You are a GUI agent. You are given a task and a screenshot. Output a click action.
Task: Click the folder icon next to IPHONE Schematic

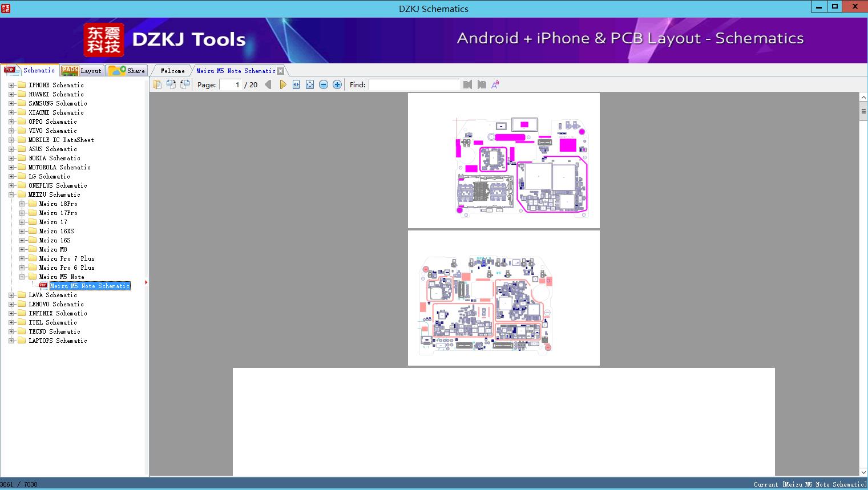(x=22, y=85)
